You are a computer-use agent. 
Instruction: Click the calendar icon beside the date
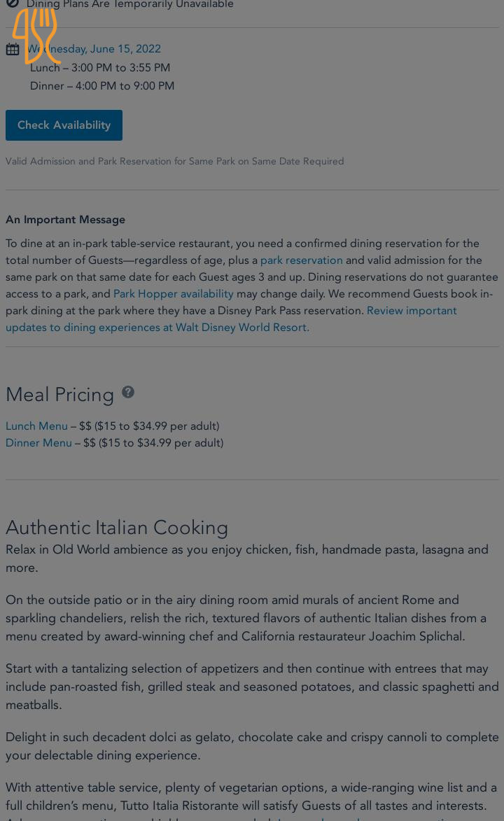click(13, 49)
